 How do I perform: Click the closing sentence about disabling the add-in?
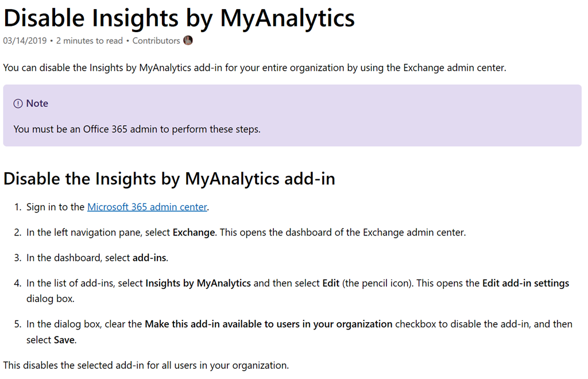pyautogui.click(x=146, y=365)
